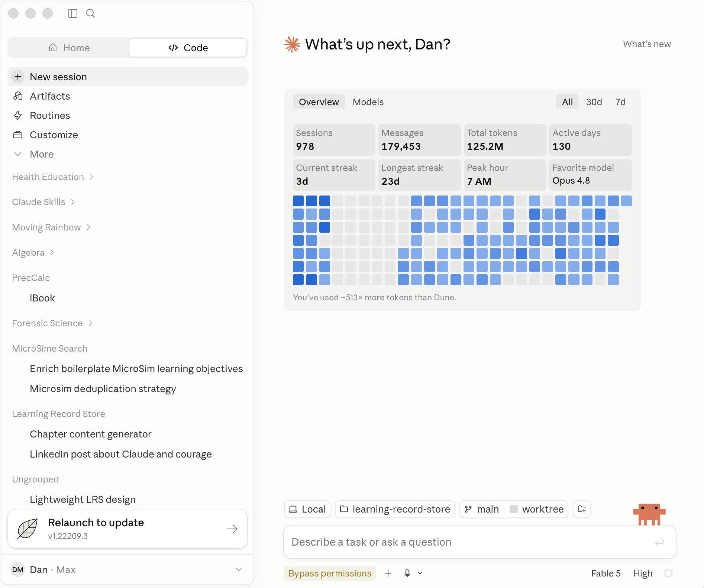Image resolution: width=704 pixels, height=588 pixels.
Task: Toggle Bypass permissions mode
Action: pos(330,573)
